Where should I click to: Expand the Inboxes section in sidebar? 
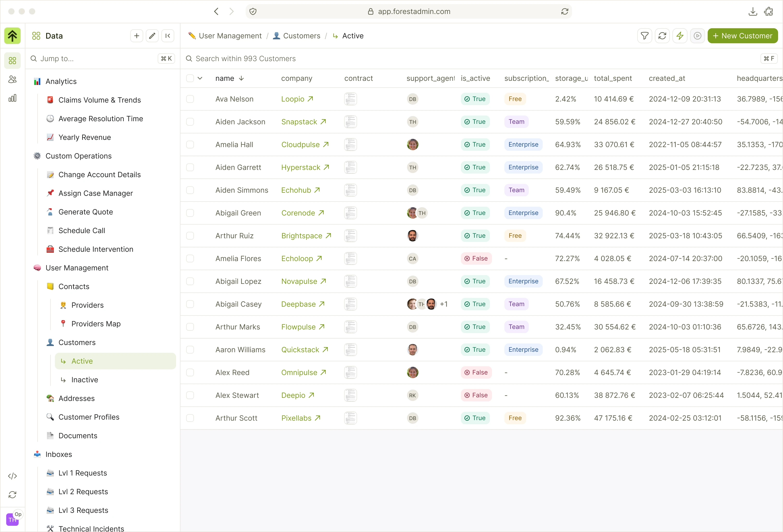click(59, 454)
